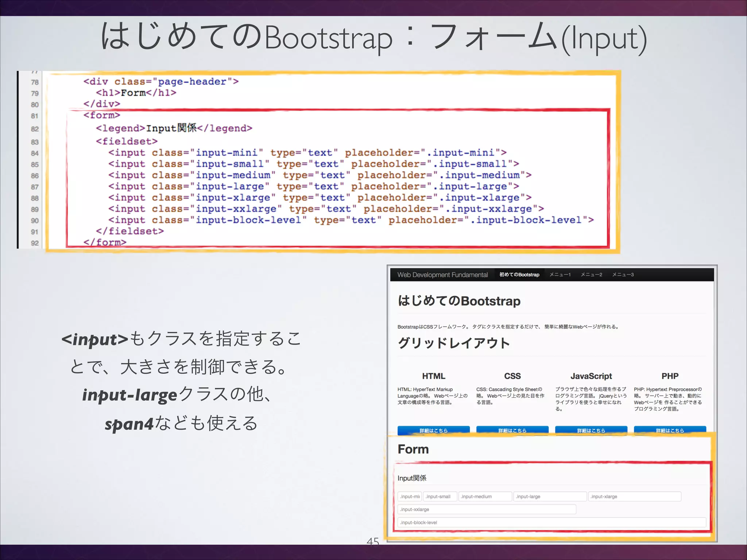Screen dimensions: 747x560
Task: Click the <h1>Form</h1> code line
Action: click(136, 93)
